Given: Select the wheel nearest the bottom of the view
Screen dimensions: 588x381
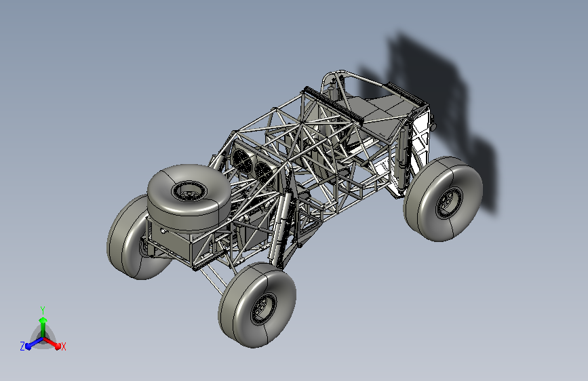Looking at the screenshot, I should point(257,304).
